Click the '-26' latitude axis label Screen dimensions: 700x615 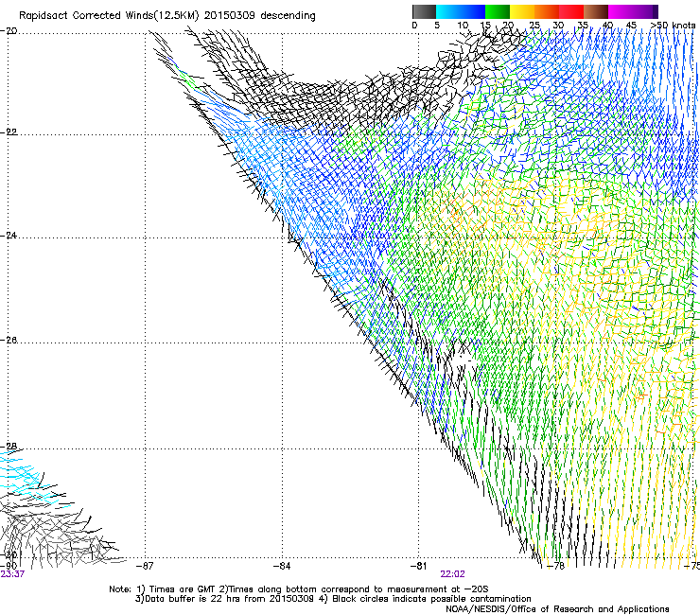(x=9, y=341)
